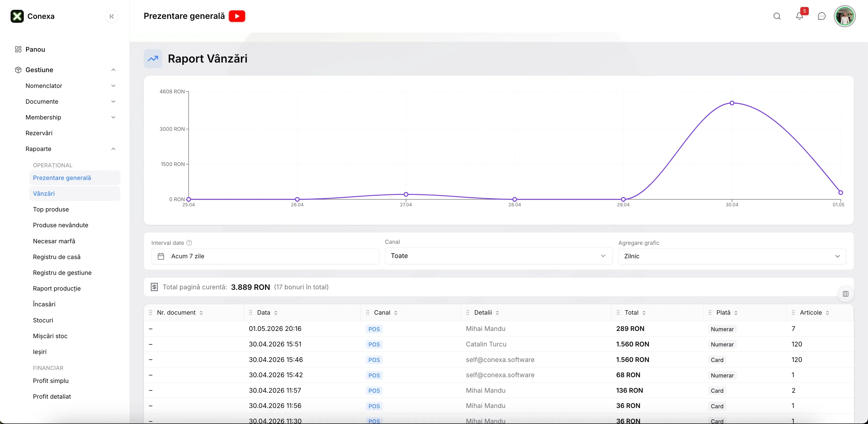Click the Conexa logo icon
Screen dimensions: 868x424
(x=17, y=16)
